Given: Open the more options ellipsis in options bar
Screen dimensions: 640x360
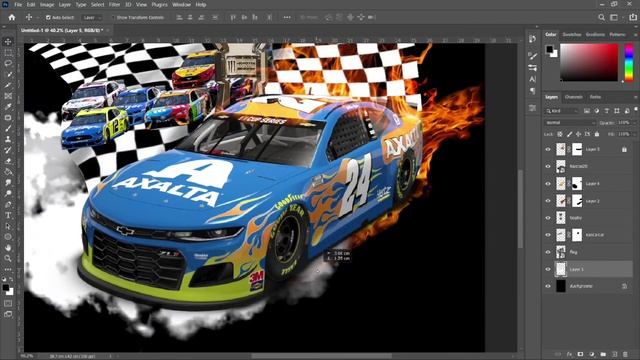Looking at the screenshot, I should pyautogui.click(x=287, y=17).
